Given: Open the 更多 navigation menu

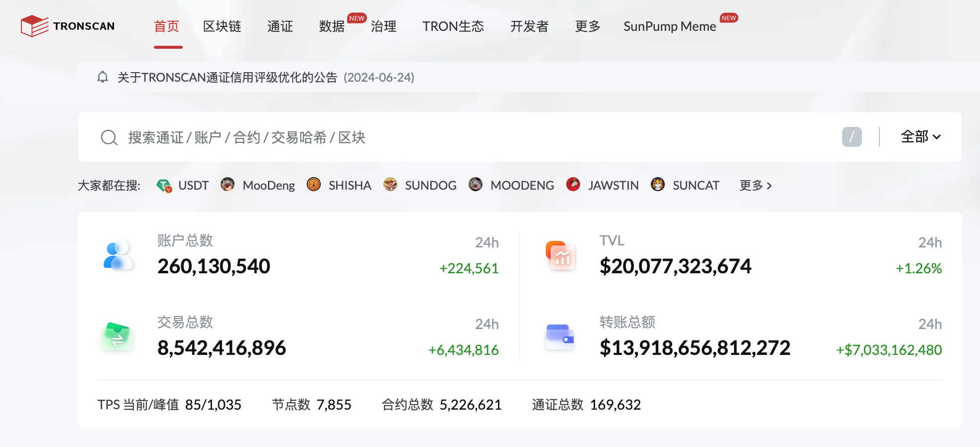Looking at the screenshot, I should pyautogui.click(x=588, y=26).
